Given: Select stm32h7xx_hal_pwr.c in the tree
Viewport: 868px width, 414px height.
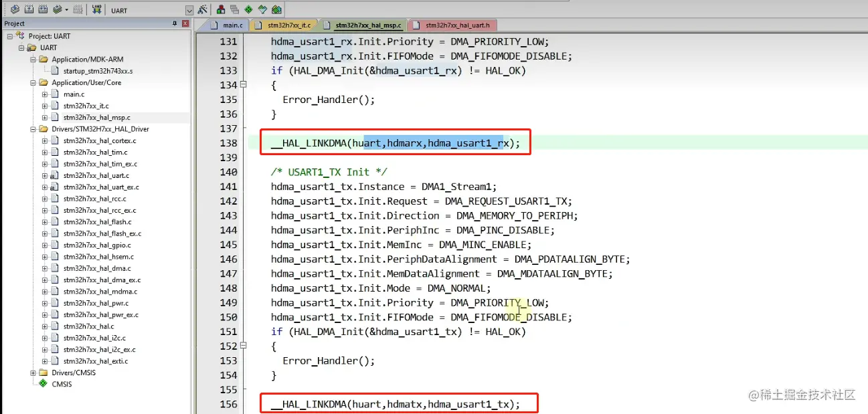Looking at the screenshot, I should click(96, 304).
